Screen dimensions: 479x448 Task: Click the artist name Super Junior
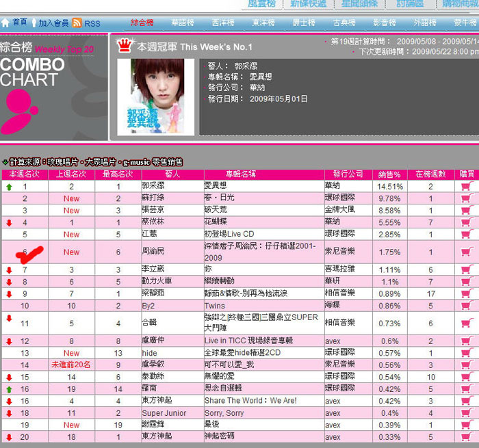pos(164,413)
